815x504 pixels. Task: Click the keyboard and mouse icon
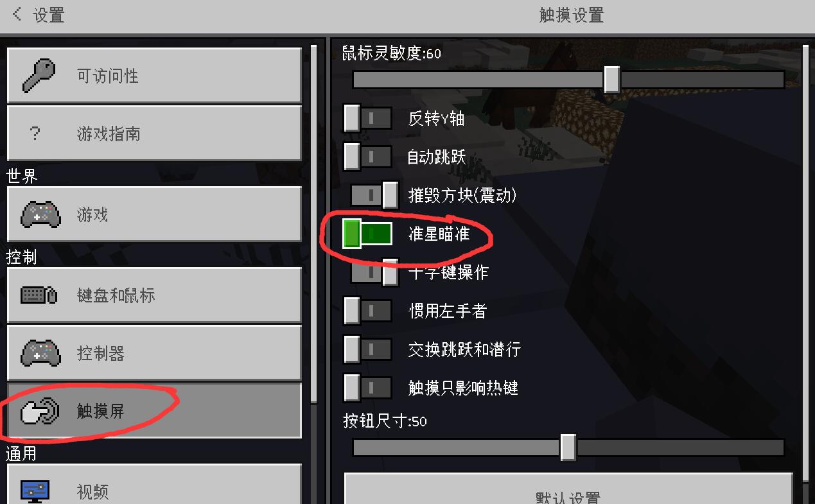click(39, 295)
